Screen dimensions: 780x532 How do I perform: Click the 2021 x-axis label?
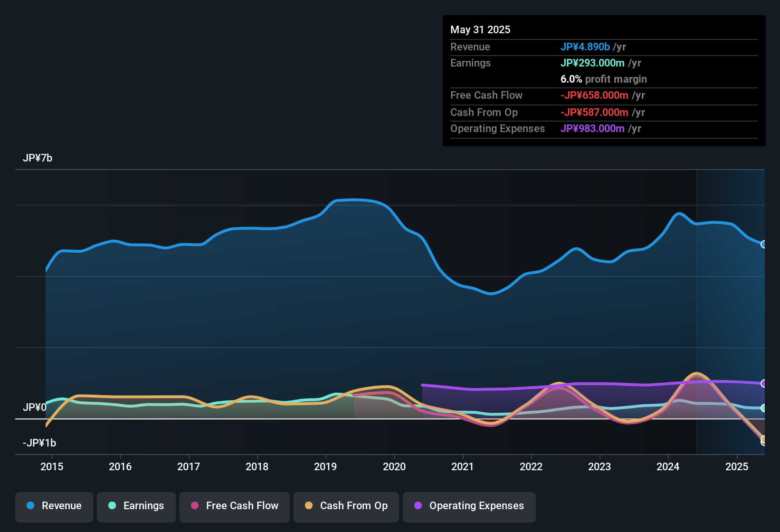tap(463, 466)
